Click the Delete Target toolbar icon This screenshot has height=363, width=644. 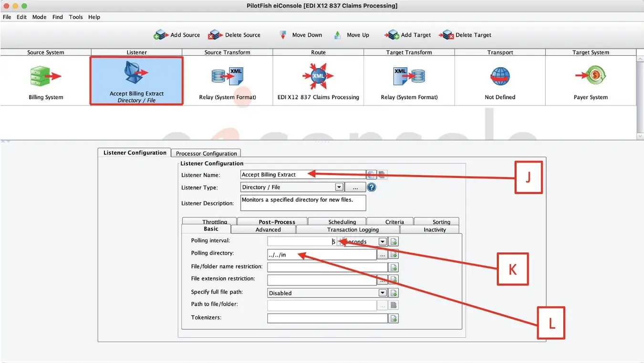[446, 35]
